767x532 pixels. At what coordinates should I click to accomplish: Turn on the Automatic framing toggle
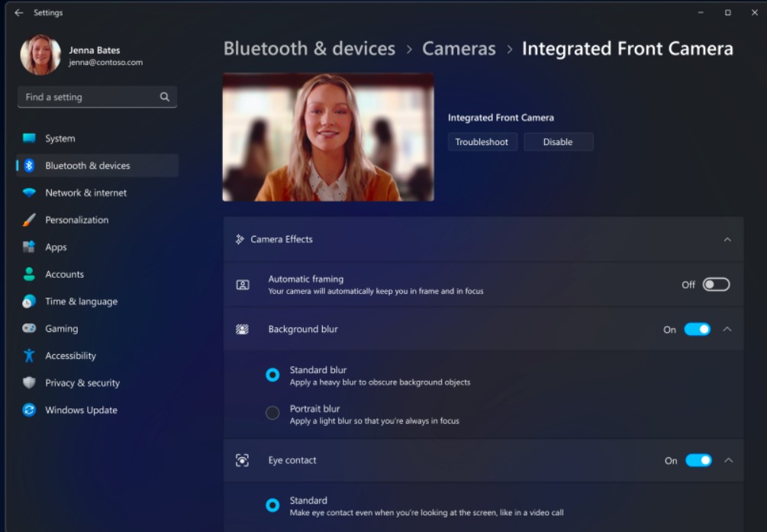coord(716,285)
